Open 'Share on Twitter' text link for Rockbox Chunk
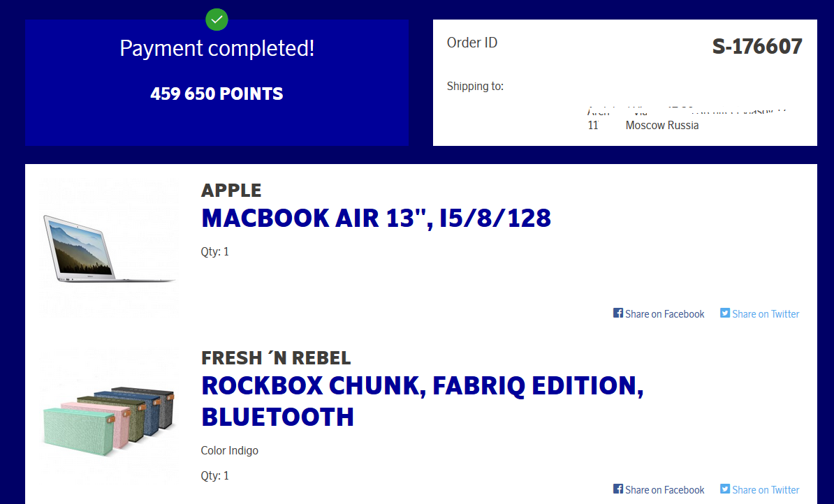The width and height of the screenshot is (834, 504). click(766, 490)
